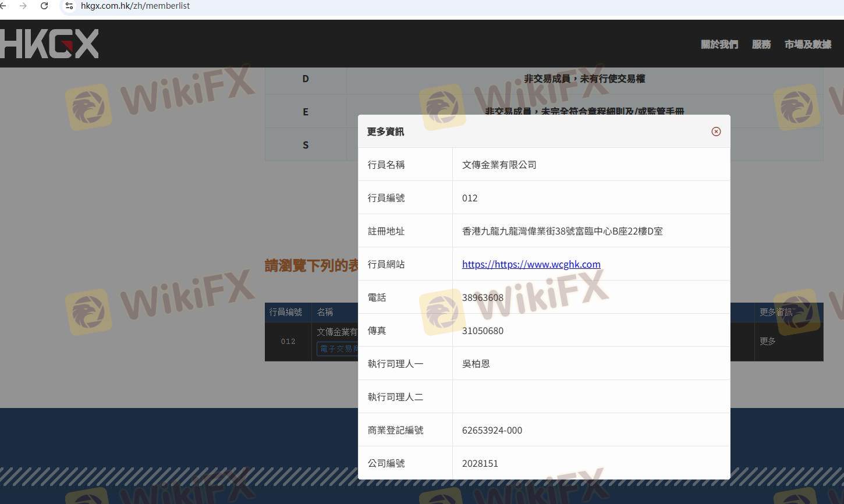The height and width of the screenshot is (504, 844).
Task: Select the 012 member number table cell
Action: (288, 342)
